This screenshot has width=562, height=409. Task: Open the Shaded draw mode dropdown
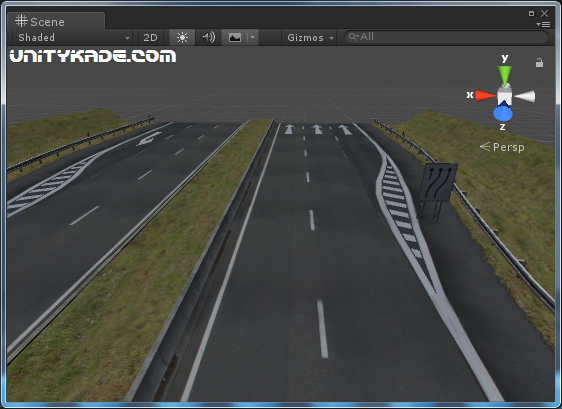click(x=73, y=37)
